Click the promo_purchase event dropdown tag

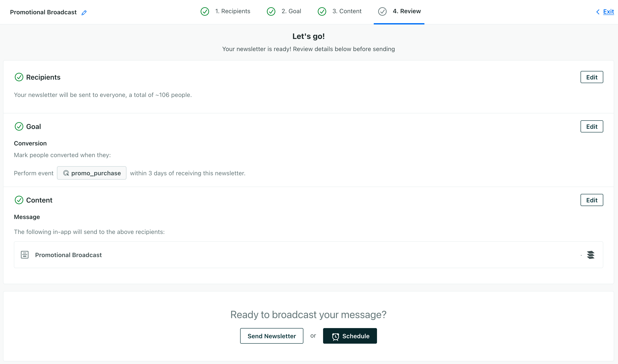coord(91,173)
